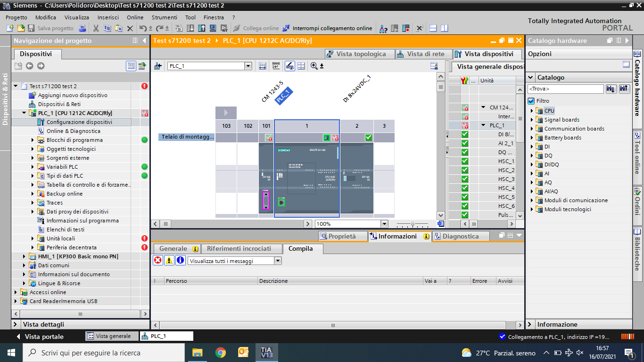Click the Start simulation icon
The image size is (644, 362).
pos(213,28)
